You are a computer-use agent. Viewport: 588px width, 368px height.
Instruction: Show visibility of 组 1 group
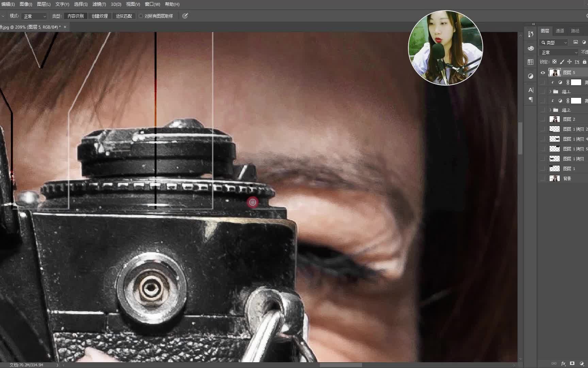(543, 91)
